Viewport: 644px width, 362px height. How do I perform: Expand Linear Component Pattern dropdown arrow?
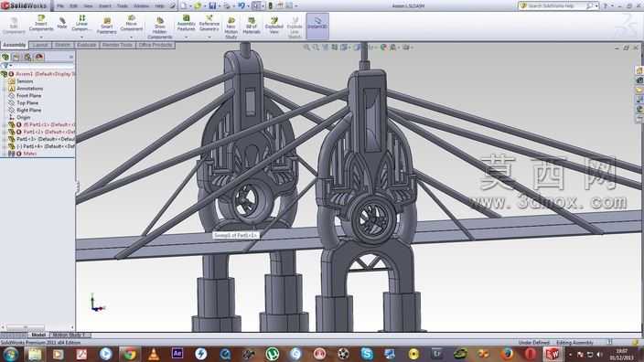(81, 37)
